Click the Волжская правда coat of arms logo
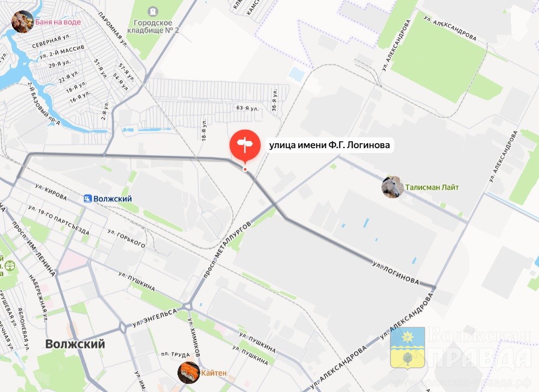This screenshot has height=392, width=539. point(407,348)
